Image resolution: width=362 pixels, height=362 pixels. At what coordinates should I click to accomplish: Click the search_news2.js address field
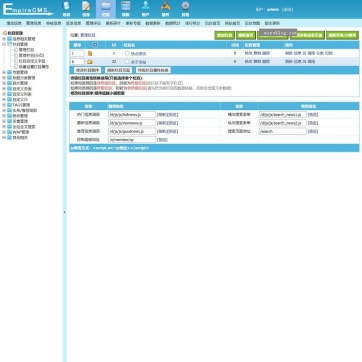tap(283, 123)
